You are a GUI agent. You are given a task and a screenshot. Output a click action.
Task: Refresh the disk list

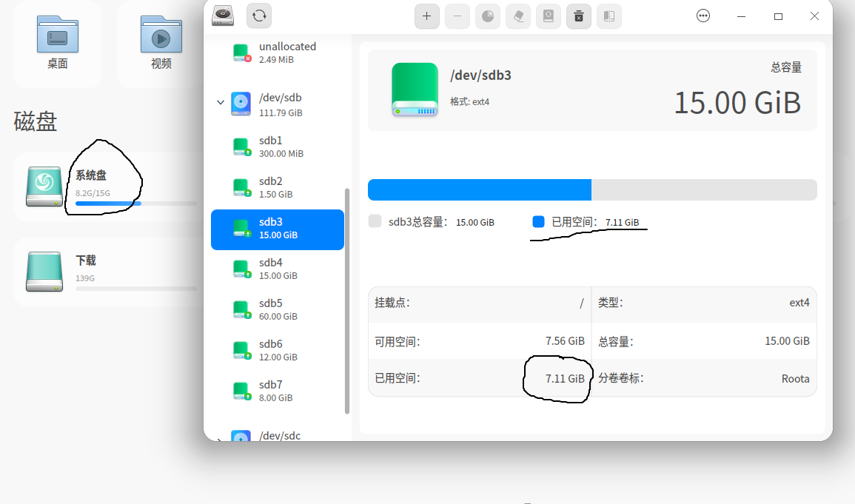[259, 16]
